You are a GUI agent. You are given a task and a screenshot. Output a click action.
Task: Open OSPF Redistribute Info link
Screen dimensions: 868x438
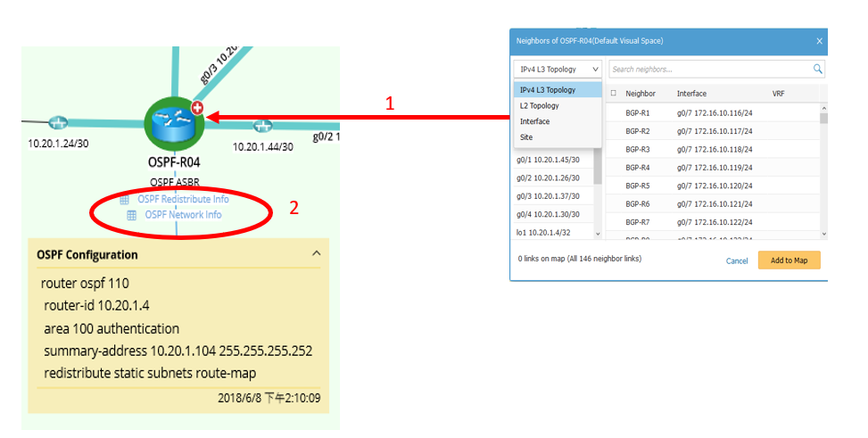pos(183,199)
